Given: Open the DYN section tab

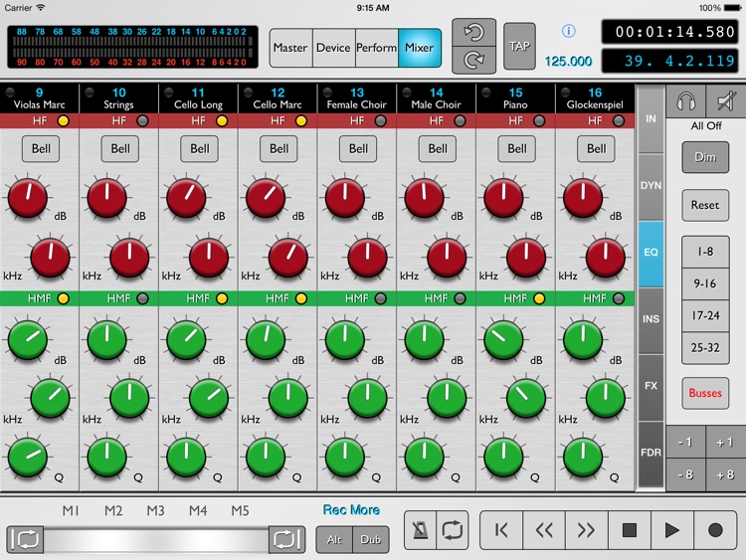Looking at the screenshot, I should [651, 186].
